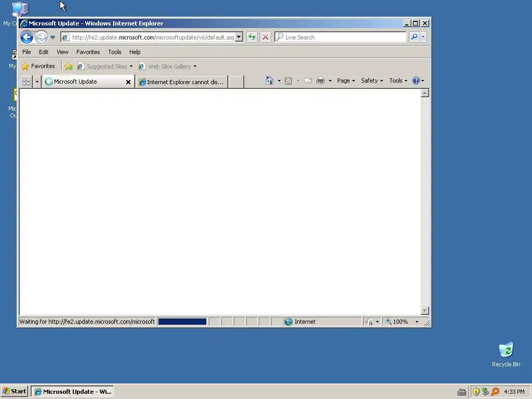Screen dimensions: 532x399
Task: Expand the Print options dropdown arrow
Action: tap(330, 81)
